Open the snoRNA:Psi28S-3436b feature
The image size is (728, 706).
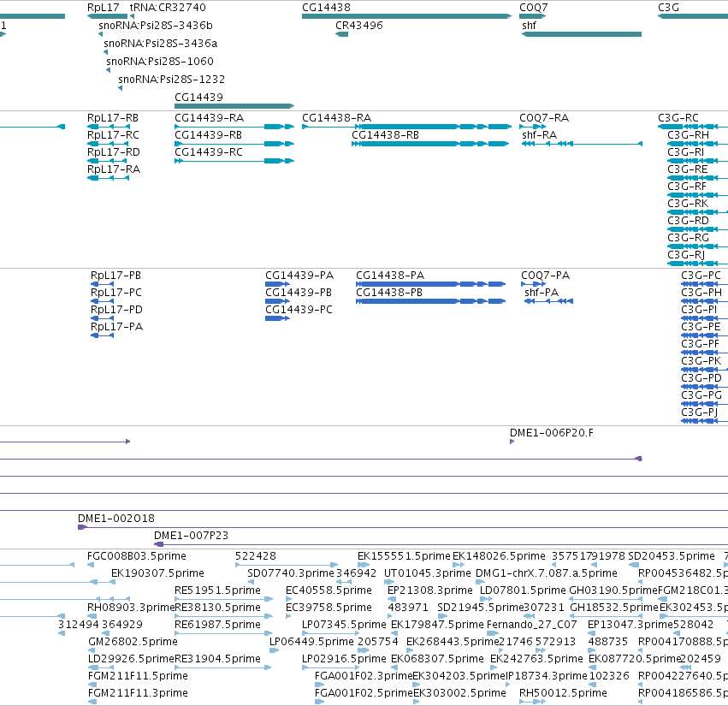[156, 26]
